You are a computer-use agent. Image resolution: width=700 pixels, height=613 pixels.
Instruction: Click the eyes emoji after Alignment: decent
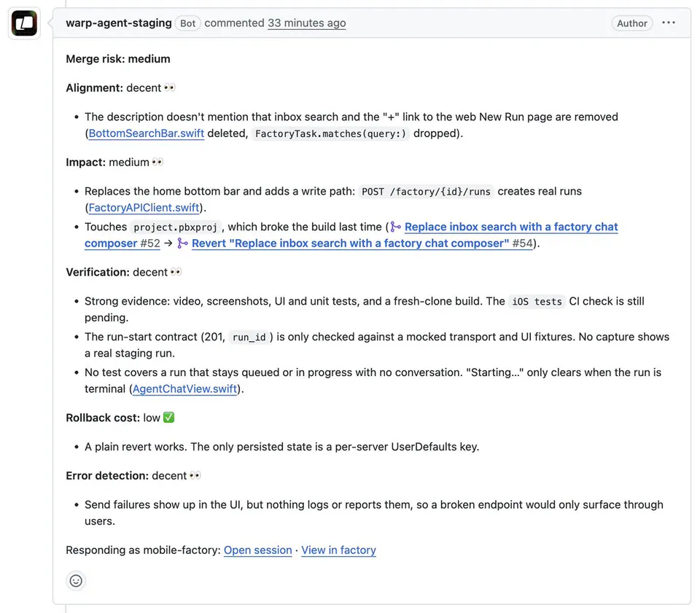click(x=170, y=87)
